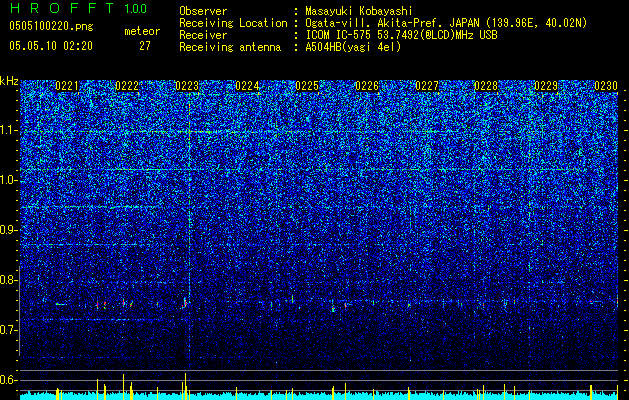Click the Receiving antenna label
The height and width of the screenshot is (400, 629).
[230, 47]
